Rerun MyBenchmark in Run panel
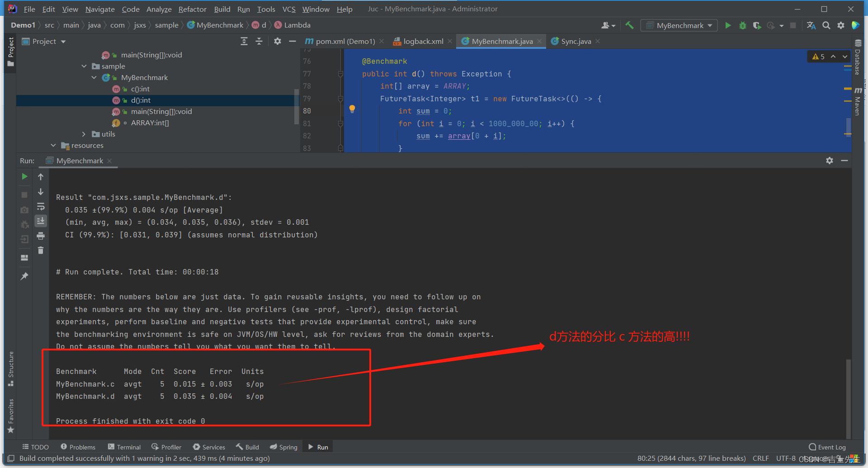 pos(24,176)
